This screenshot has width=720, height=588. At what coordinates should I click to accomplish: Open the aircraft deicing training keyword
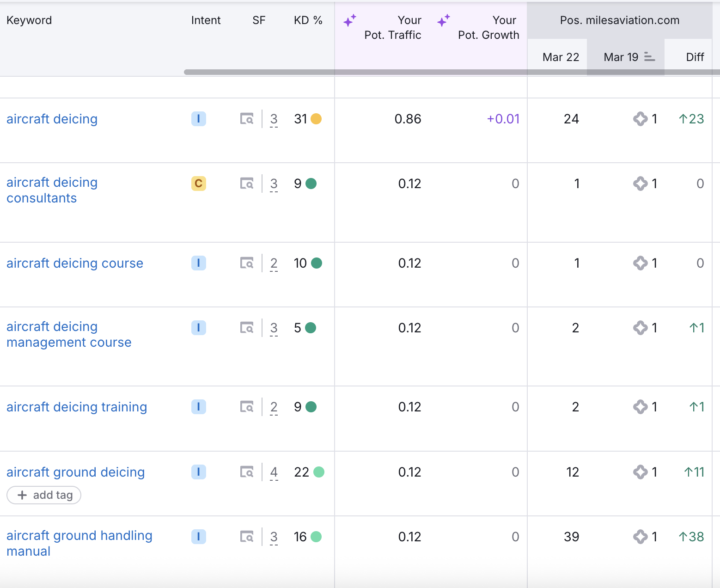pyautogui.click(x=77, y=407)
